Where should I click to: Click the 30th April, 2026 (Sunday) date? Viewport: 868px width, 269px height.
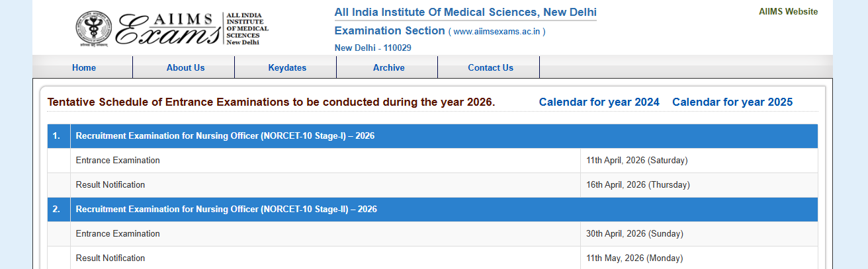(634, 234)
